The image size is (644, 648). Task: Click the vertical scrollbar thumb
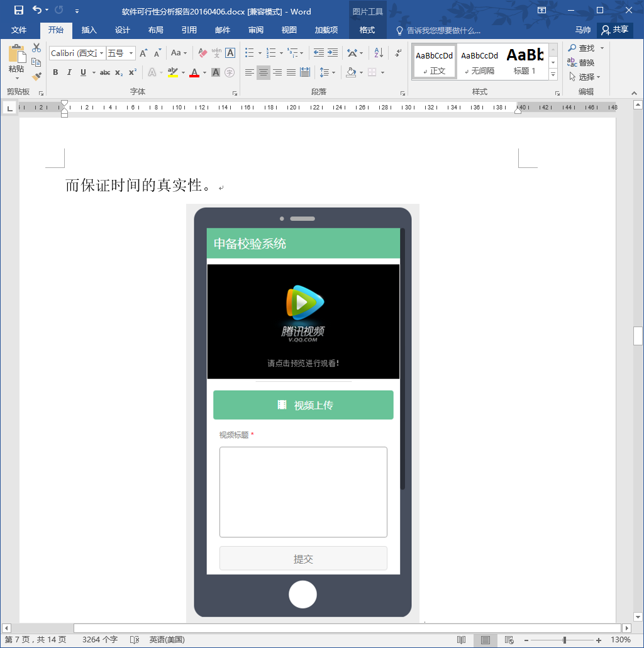638,335
